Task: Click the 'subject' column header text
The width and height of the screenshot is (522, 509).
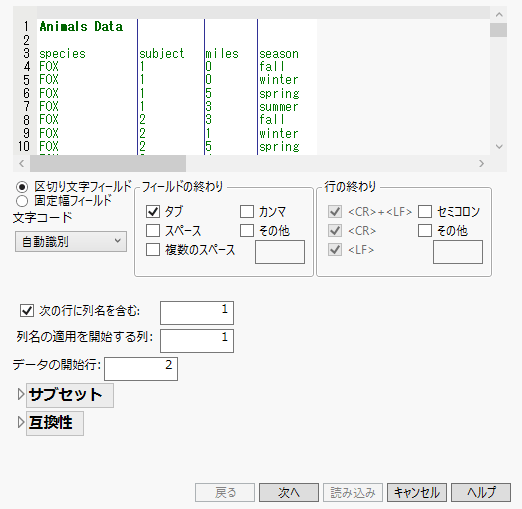Action: click(x=162, y=54)
